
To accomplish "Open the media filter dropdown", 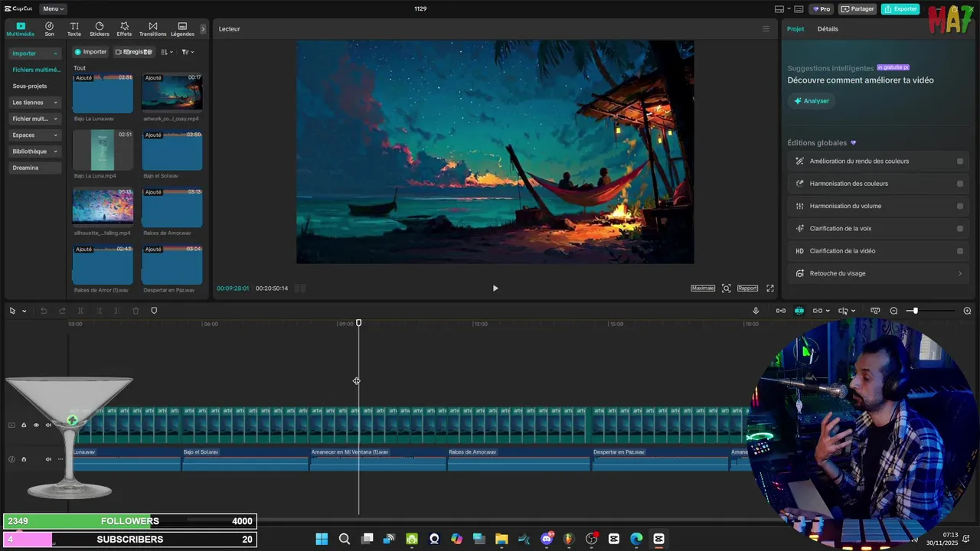I will pyautogui.click(x=188, y=52).
